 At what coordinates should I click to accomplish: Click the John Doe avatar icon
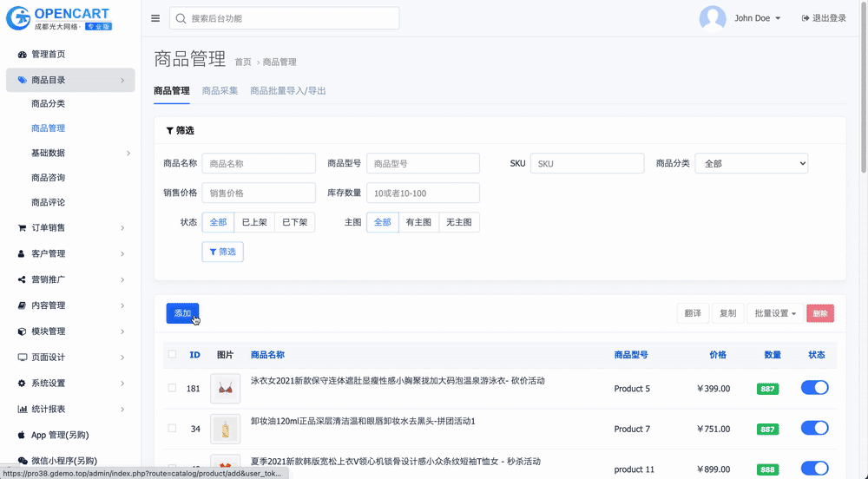pyautogui.click(x=713, y=18)
